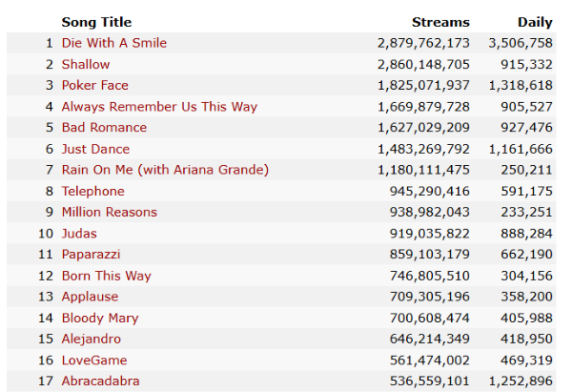Sort by the Daily column header
The height and width of the screenshot is (392, 572).
pos(535,22)
